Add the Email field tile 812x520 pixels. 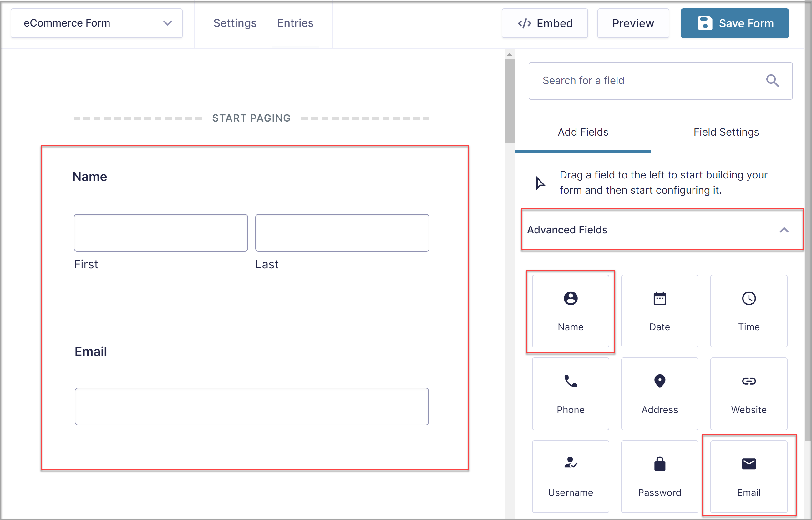point(749,477)
